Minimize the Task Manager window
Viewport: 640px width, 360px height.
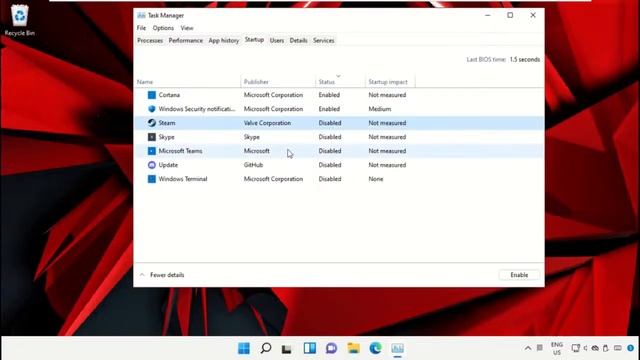click(488, 16)
